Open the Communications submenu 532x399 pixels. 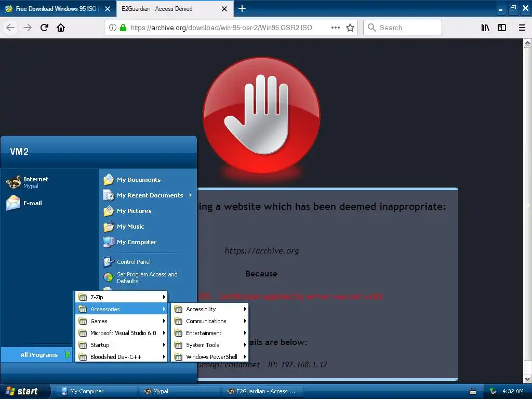click(x=210, y=321)
